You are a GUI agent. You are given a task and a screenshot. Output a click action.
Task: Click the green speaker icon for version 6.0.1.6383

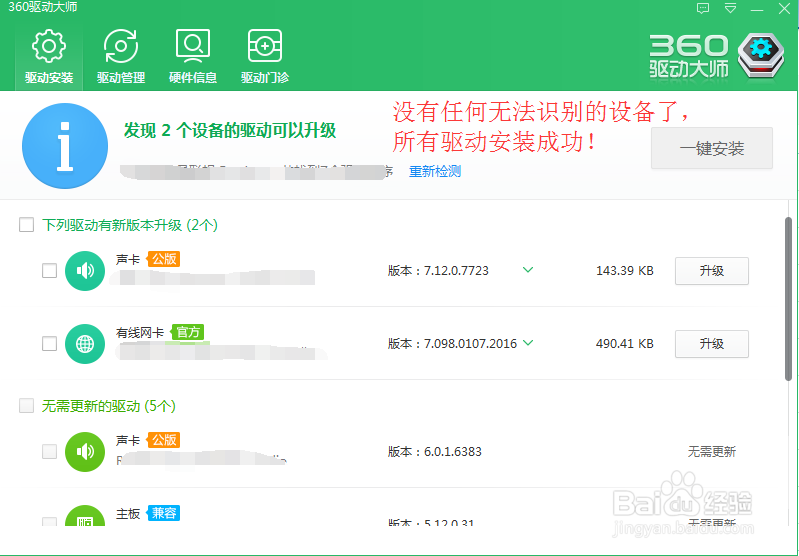click(x=85, y=452)
